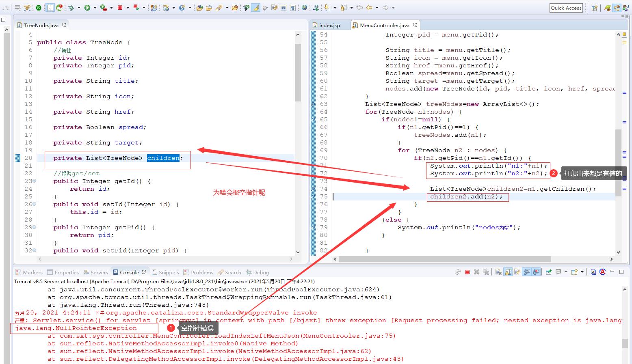Close the MenuControoler.java tab
Viewport: 632px width, 364px height.
[415, 25]
